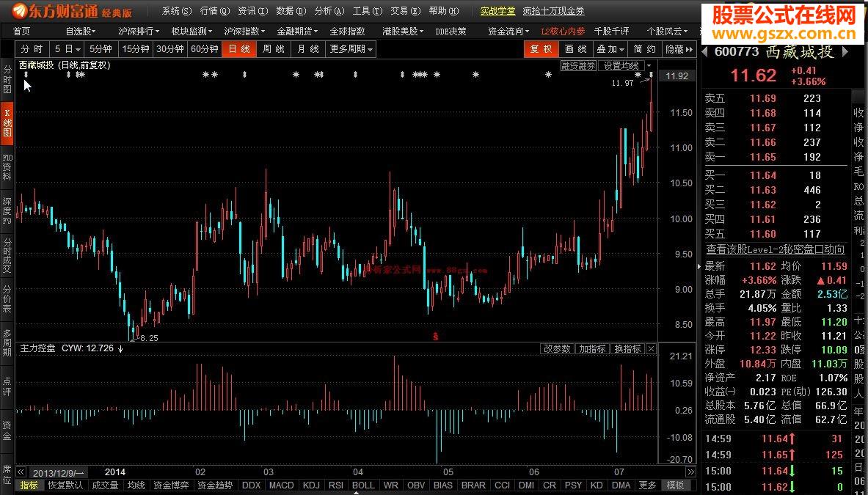This screenshot has height=495, width=868.
Task: Open the 分时图 sidebar icon
Action: [6, 81]
